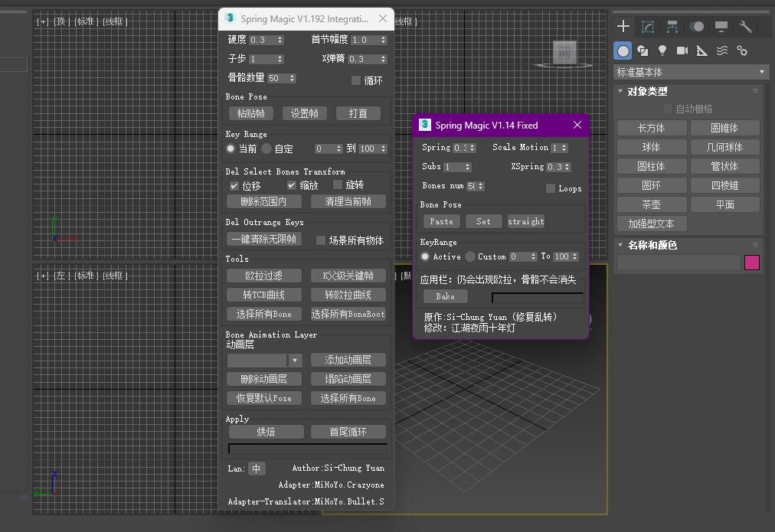
Task: Click the straight button
Action: [x=526, y=221]
